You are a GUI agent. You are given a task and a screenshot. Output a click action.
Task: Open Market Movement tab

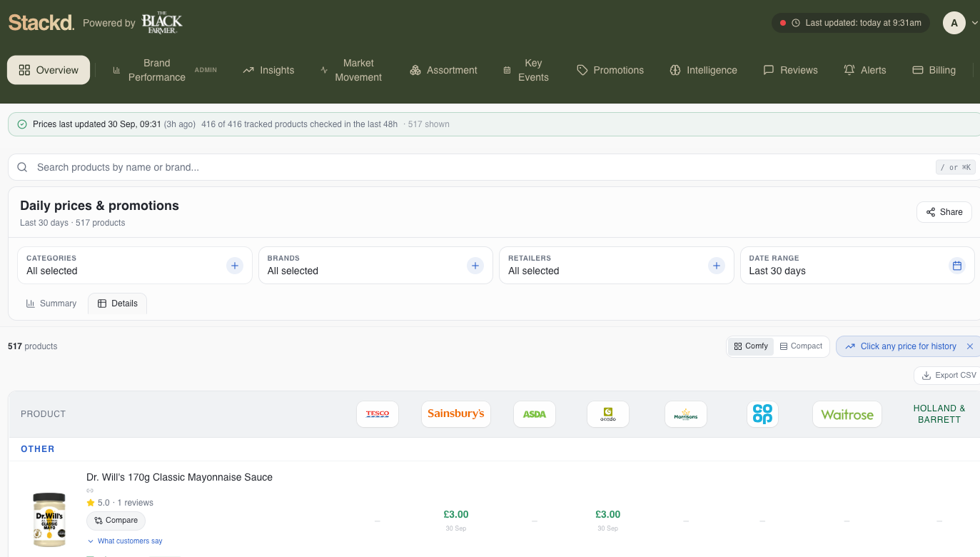tap(351, 70)
